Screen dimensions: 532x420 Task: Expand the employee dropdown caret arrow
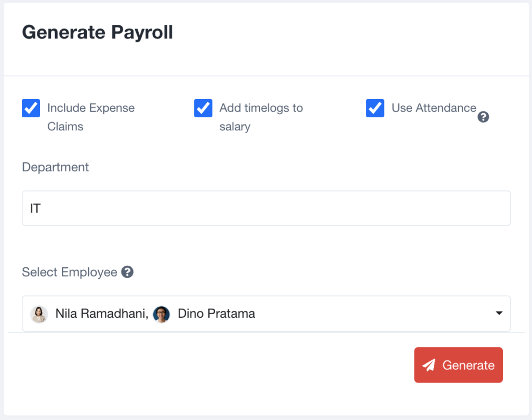click(499, 313)
